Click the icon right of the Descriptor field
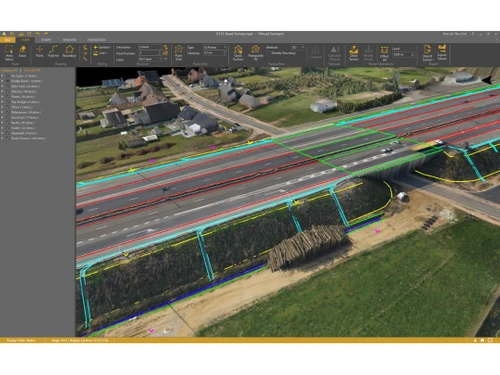The image size is (500, 375). [x=165, y=47]
